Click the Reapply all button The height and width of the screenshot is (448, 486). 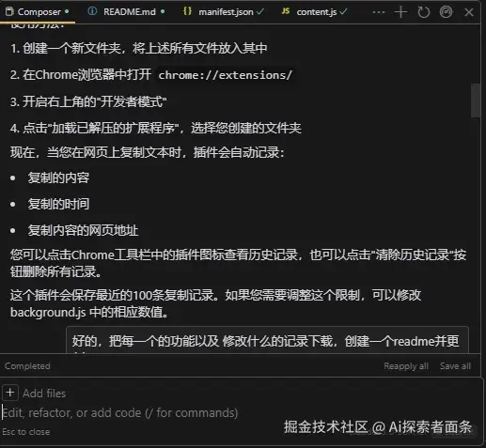click(406, 366)
